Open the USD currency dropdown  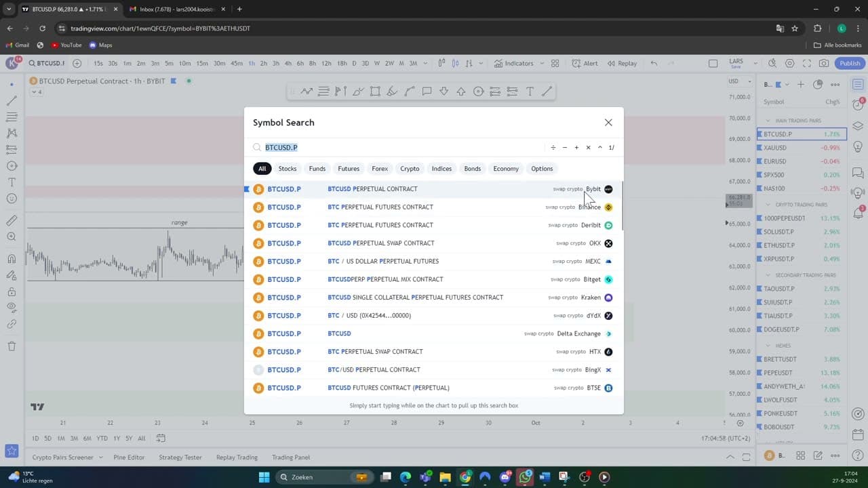pyautogui.click(x=740, y=81)
